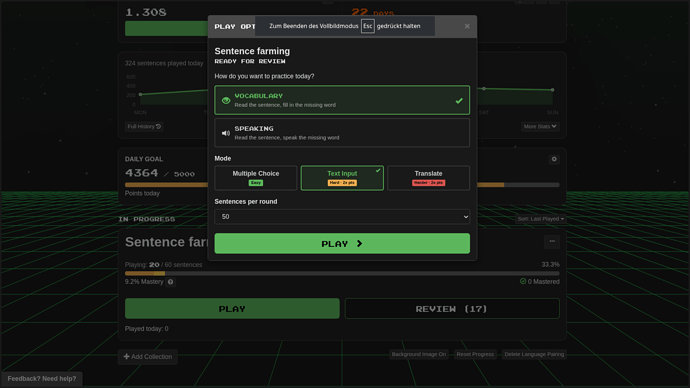Open the Sort: Last Played dropdown

(540, 219)
